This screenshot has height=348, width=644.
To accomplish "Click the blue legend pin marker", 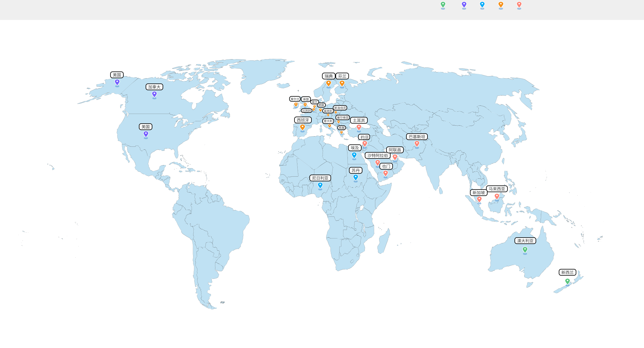I will coord(482,5).
